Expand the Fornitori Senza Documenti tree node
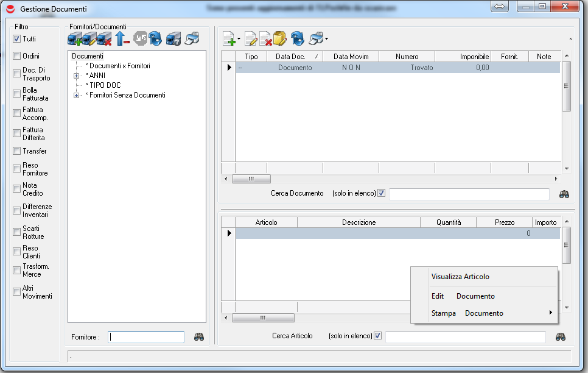 (76, 95)
